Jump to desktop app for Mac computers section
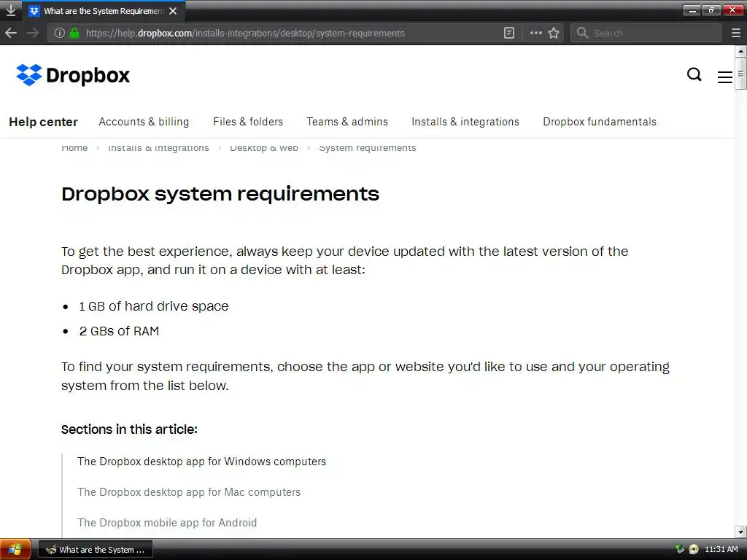The image size is (747, 560). coord(189,492)
